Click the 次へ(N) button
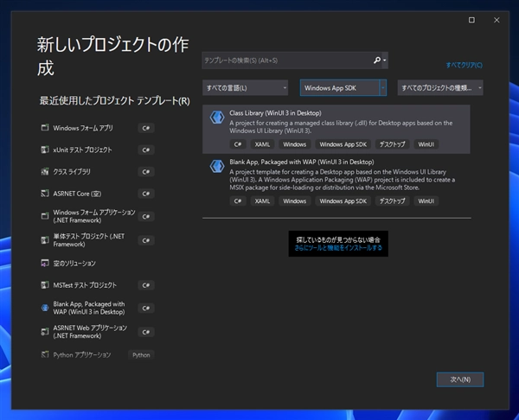The width and height of the screenshot is (519, 420). tap(460, 379)
